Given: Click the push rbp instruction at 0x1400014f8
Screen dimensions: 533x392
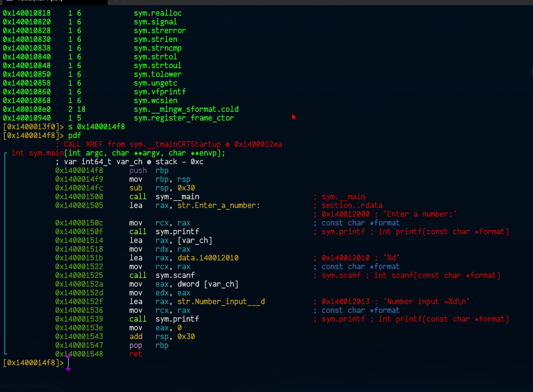Looking at the screenshot, I should [x=149, y=170].
